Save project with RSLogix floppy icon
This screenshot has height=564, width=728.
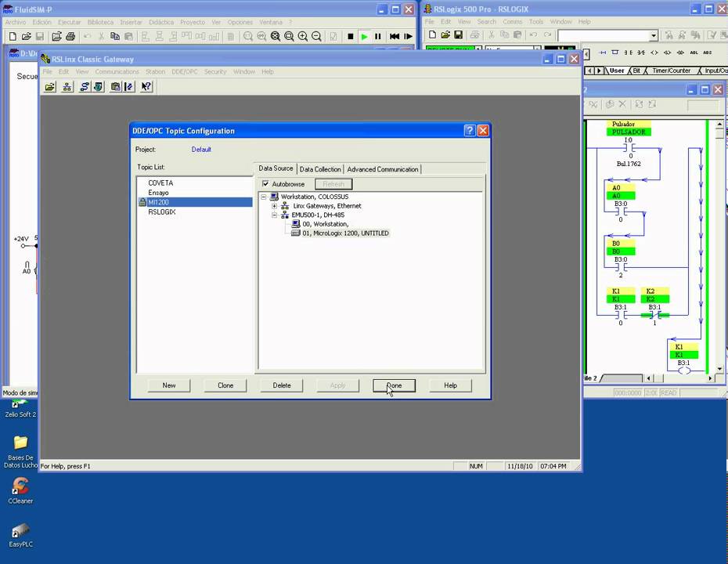458,34
